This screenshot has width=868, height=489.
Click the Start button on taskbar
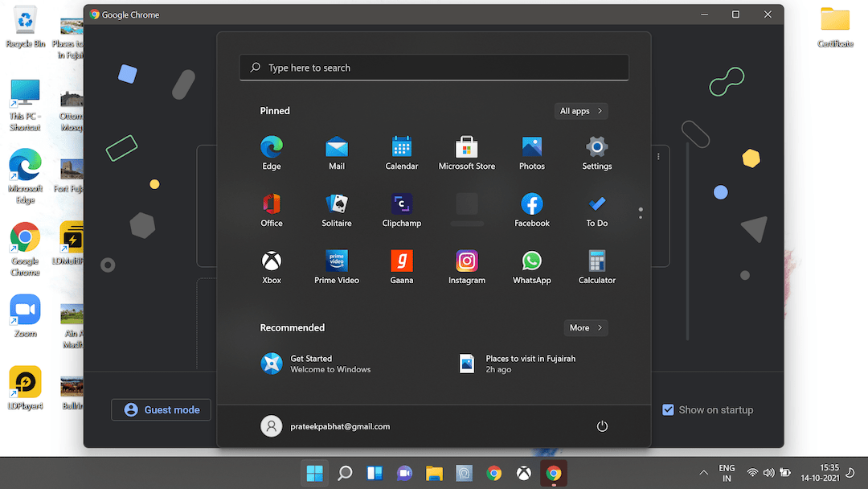tap(314, 474)
